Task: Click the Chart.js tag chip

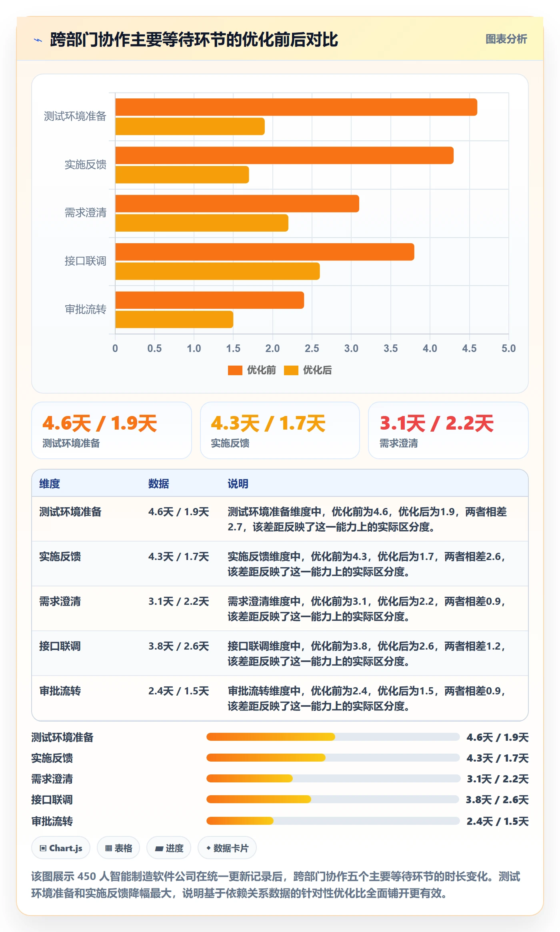Action: pos(61,848)
